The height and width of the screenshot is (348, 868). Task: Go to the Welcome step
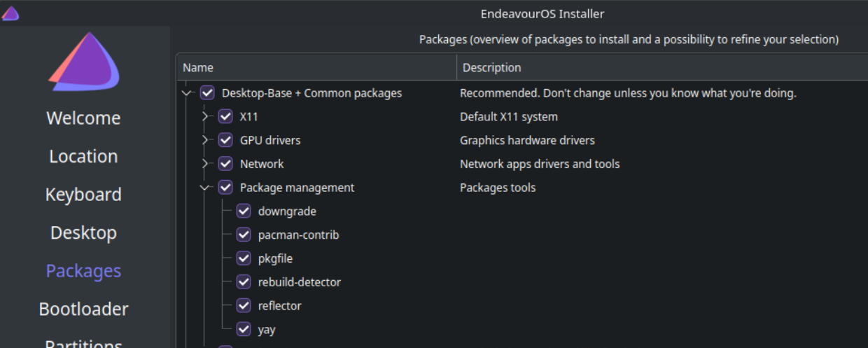click(x=83, y=118)
